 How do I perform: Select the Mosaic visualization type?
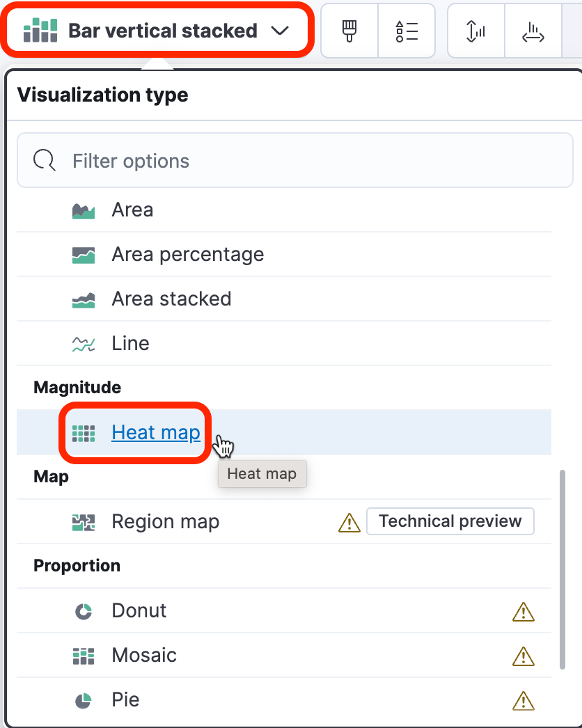284,655
